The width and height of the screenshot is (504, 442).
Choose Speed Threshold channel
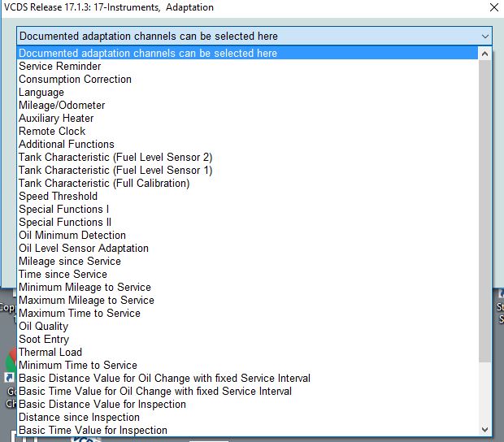[x=58, y=197]
